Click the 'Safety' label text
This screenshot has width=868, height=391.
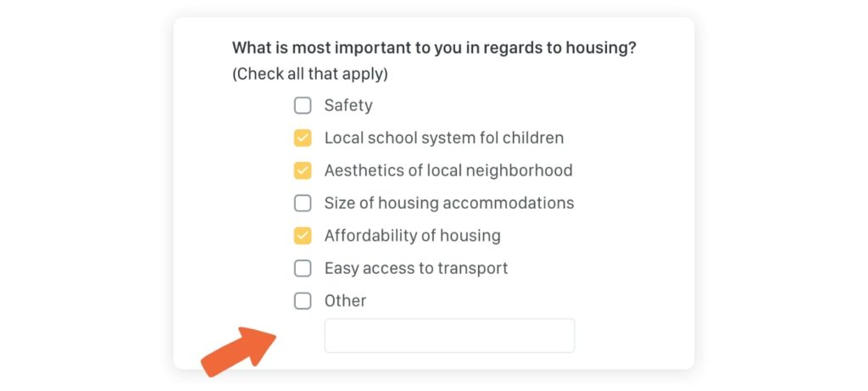click(348, 105)
